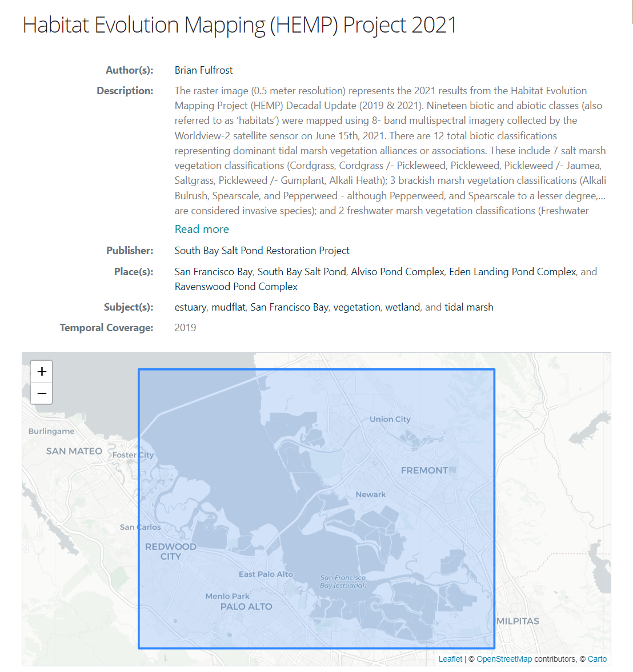Click the Burlingame map label

51,431
